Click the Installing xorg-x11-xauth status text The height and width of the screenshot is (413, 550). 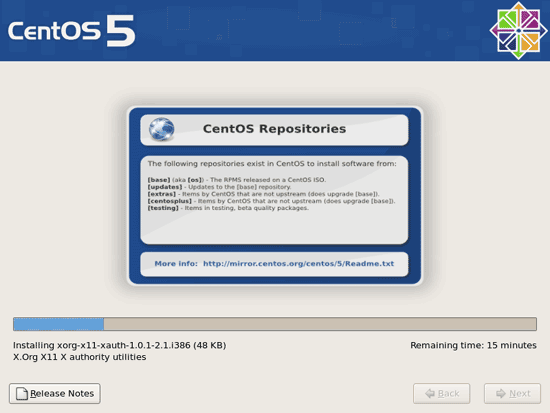pyautogui.click(x=119, y=345)
